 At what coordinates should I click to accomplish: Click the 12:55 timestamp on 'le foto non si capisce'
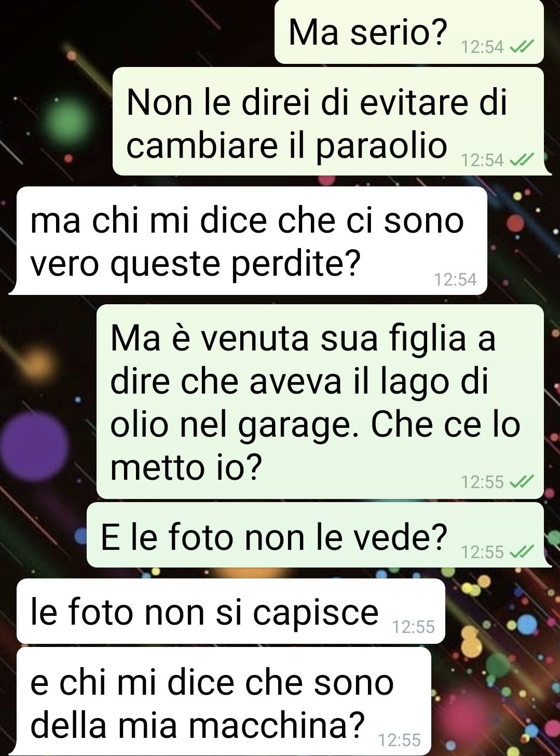pos(413,627)
